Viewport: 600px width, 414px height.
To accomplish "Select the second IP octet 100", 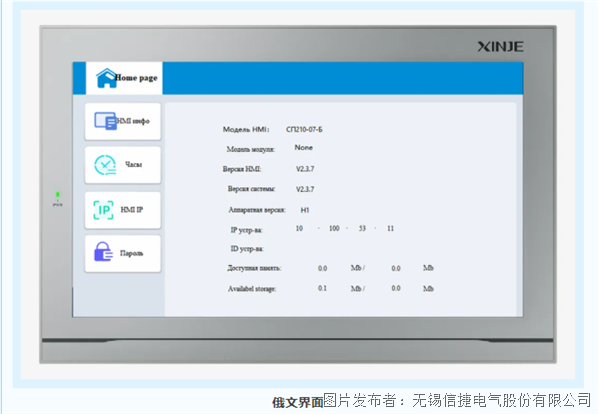I will pos(334,229).
